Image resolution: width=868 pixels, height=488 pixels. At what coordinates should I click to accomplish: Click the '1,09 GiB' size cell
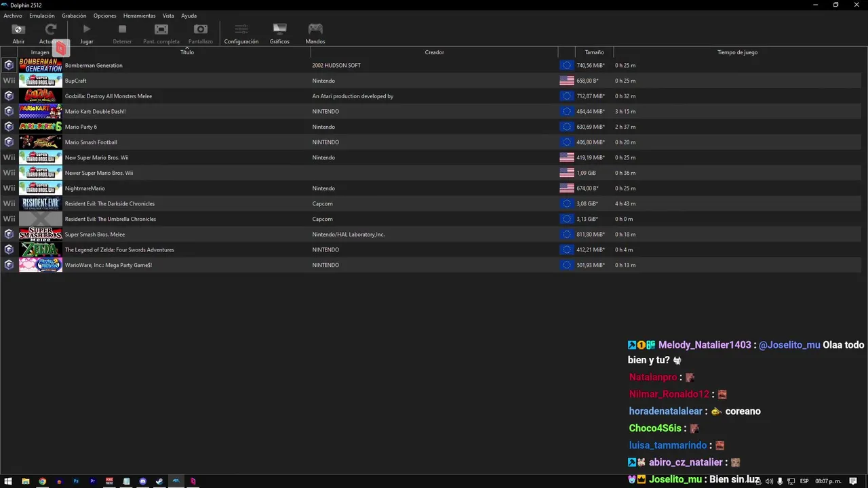[x=586, y=173]
